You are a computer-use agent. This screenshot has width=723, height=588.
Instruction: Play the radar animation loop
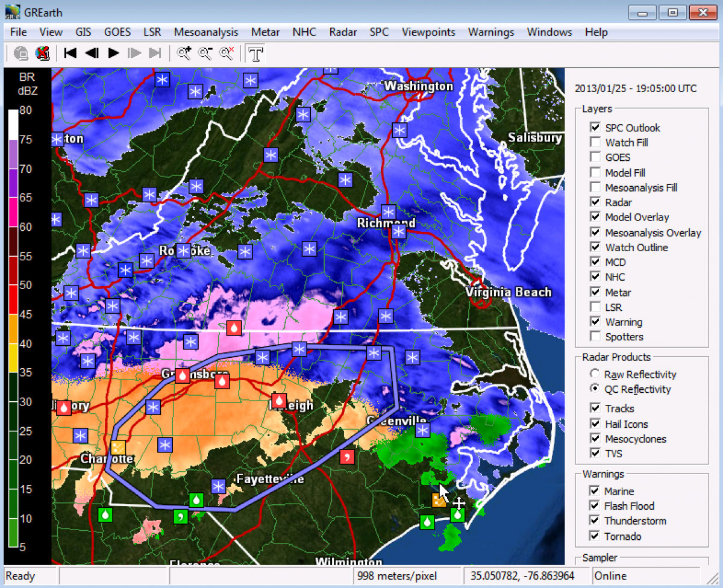tap(113, 53)
